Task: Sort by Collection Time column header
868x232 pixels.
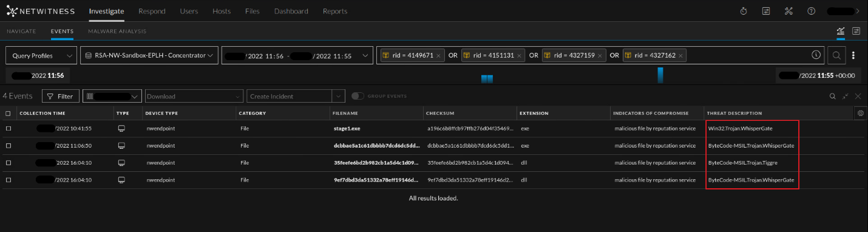Action: [x=42, y=114]
